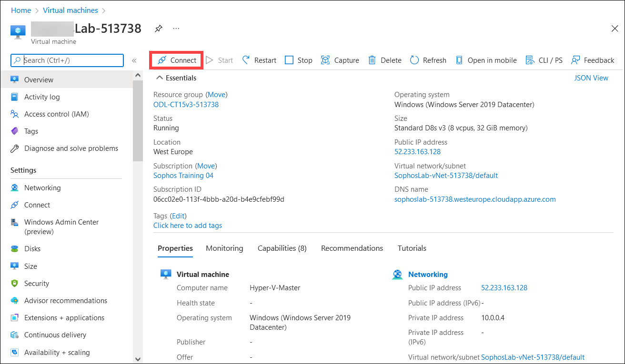Click the Capture toolbar button label

347,60
